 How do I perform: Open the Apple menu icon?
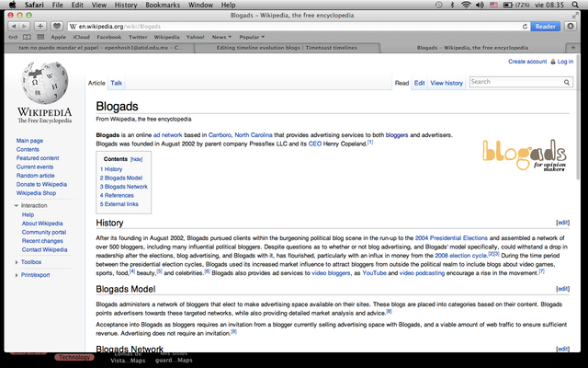pos(12,5)
